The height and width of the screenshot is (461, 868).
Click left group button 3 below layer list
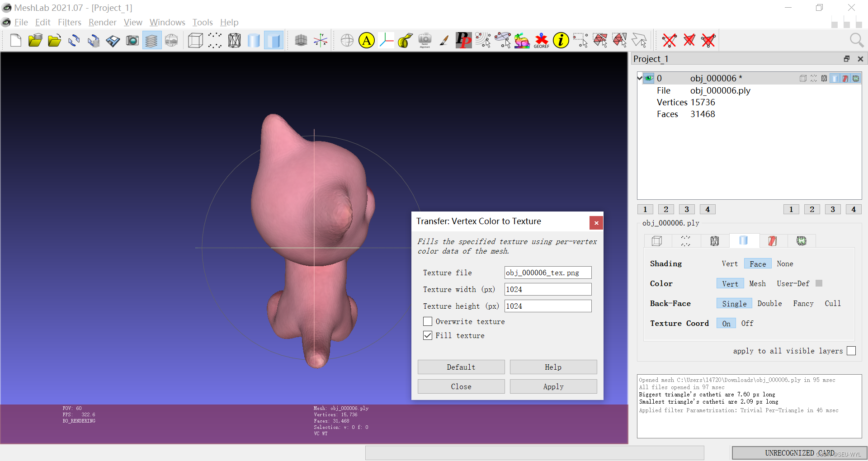coord(687,209)
